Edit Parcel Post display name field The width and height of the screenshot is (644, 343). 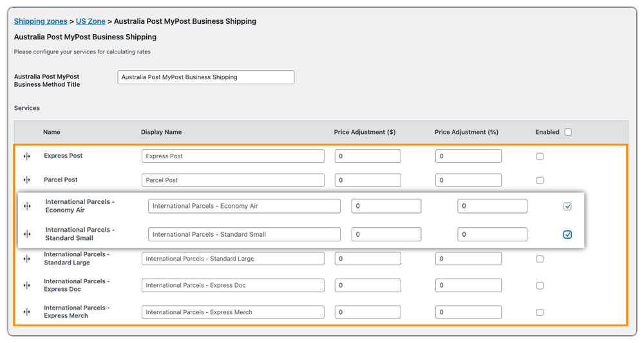click(233, 180)
